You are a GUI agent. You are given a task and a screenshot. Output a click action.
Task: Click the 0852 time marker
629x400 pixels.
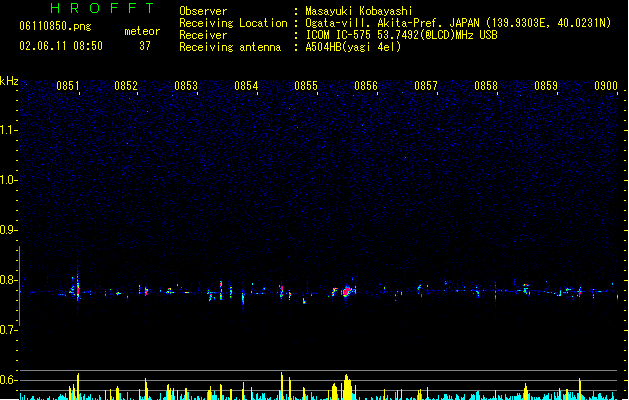pyautogui.click(x=126, y=86)
